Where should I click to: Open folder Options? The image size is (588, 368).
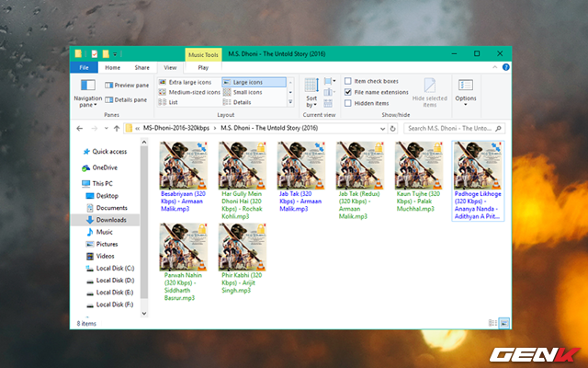point(466,92)
